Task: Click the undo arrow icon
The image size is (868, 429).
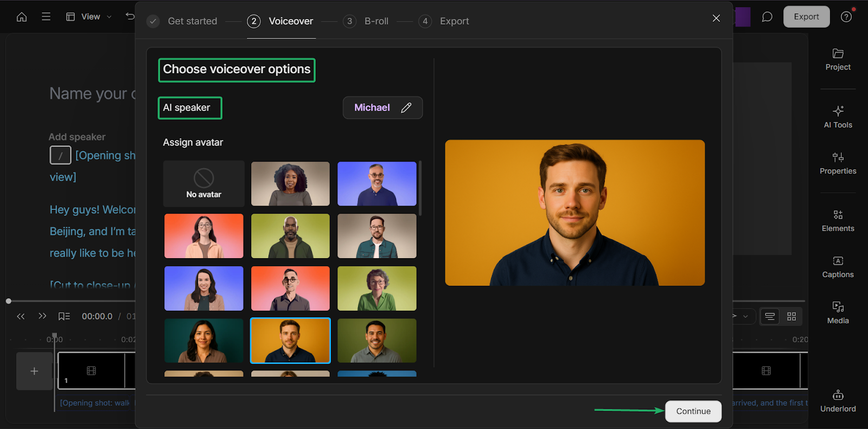Action: tap(130, 16)
